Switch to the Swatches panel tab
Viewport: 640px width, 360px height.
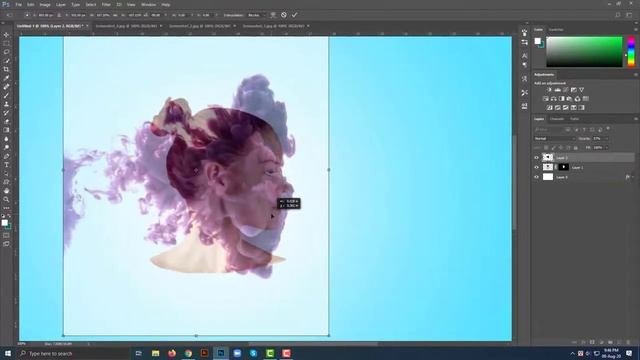point(556,29)
